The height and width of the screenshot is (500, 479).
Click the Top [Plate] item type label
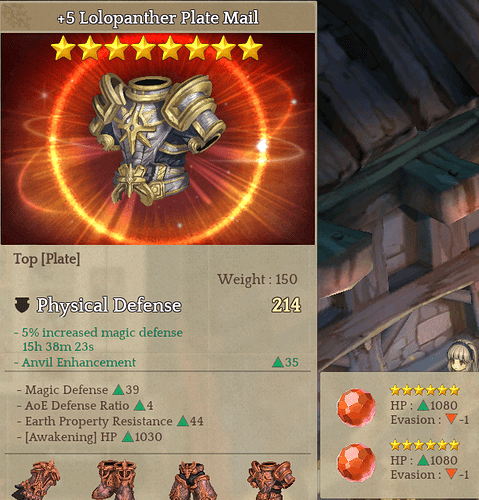47,259
